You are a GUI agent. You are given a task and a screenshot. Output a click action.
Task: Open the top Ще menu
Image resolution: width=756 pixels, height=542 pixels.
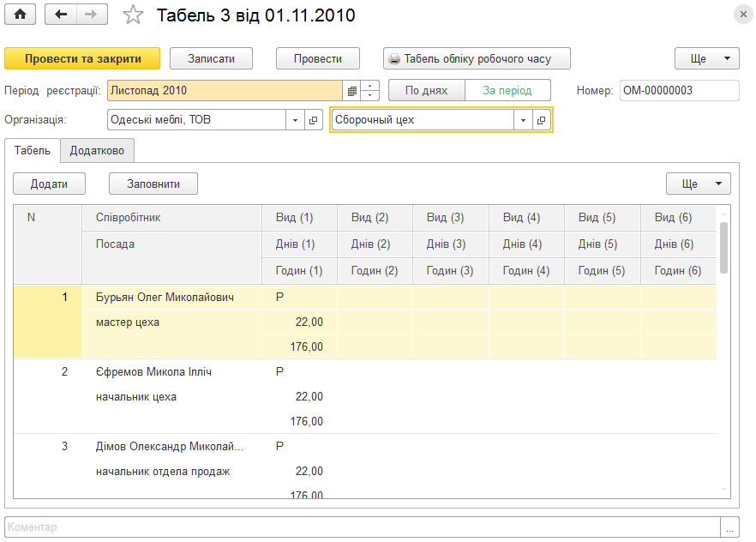point(707,59)
